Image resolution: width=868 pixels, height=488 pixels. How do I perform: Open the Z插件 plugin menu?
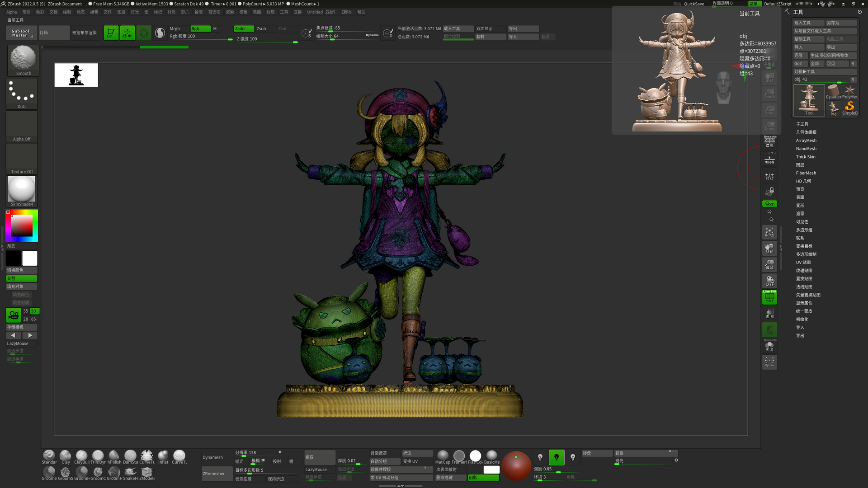coord(330,12)
